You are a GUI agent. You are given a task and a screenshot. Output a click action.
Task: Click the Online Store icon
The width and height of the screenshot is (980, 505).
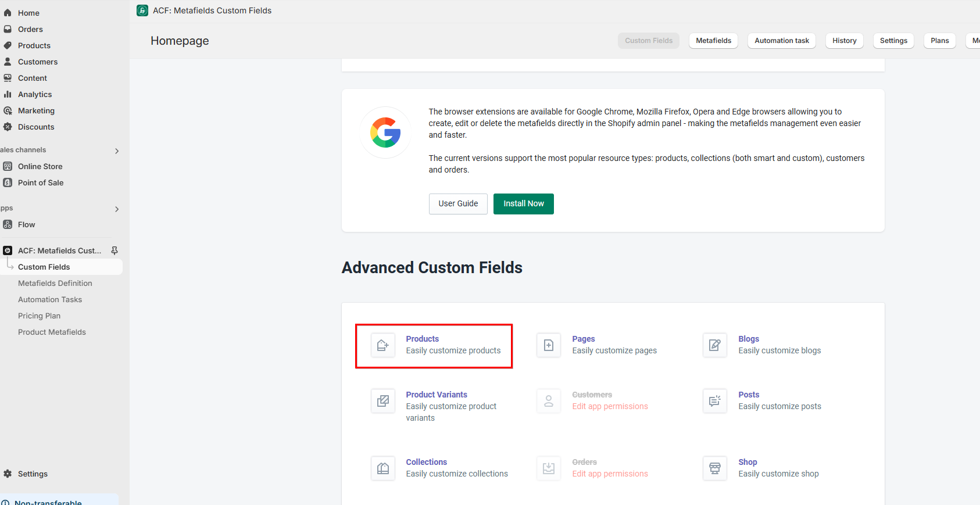tap(8, 166)
